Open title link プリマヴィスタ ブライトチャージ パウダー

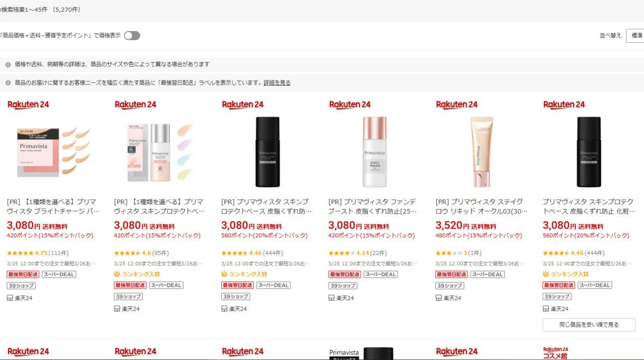[x=53, y=207]
